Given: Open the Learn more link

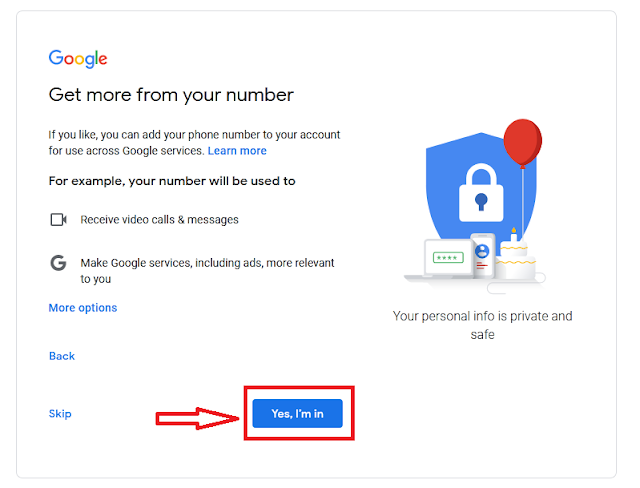Looking at the screenshot, I should (237, 151).
